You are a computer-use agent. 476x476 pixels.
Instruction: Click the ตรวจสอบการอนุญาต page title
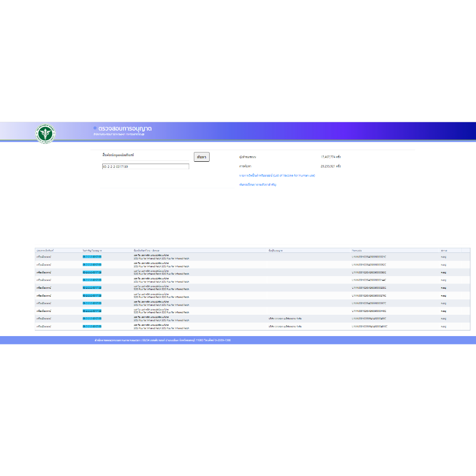[x=125, y=128]
